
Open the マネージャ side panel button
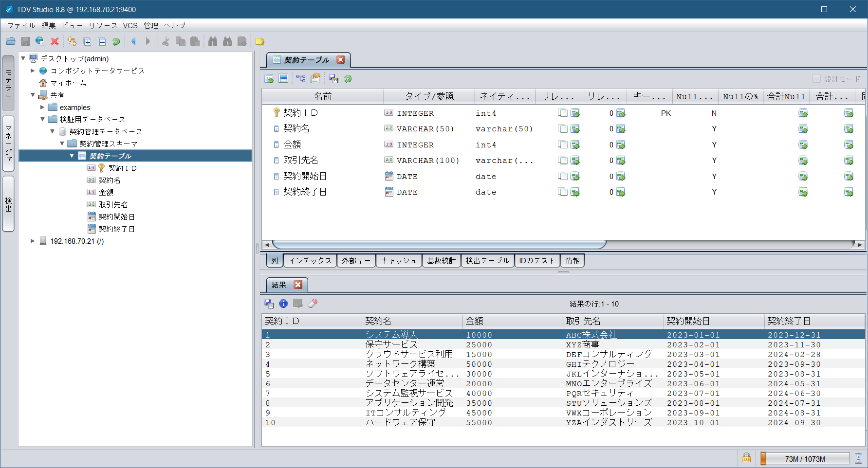pos(8,144)
